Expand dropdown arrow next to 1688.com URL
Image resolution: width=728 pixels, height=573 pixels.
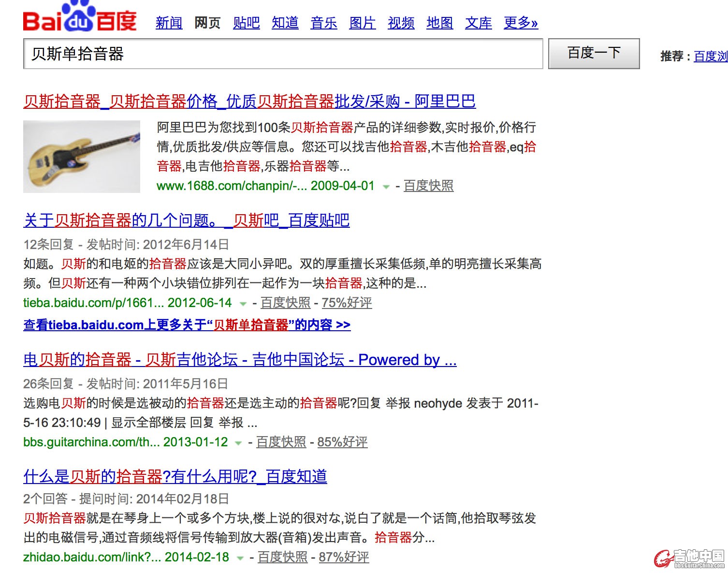[x=386, y=187]
